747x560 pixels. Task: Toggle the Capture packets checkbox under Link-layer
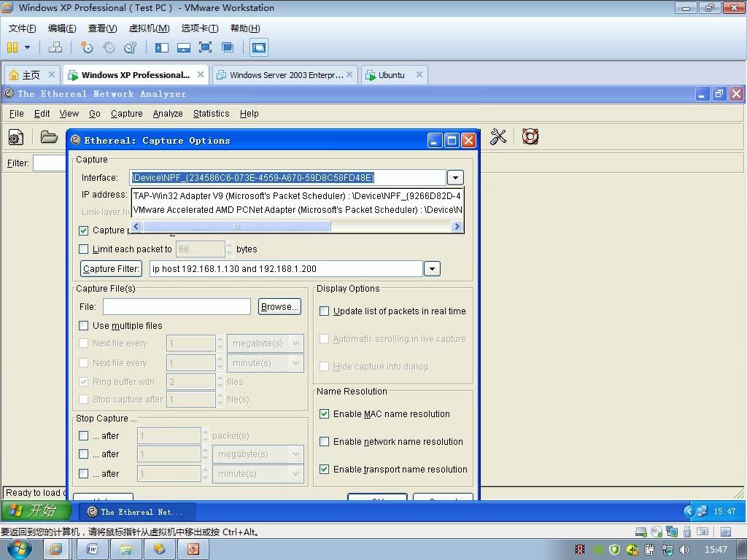(84, 230)
